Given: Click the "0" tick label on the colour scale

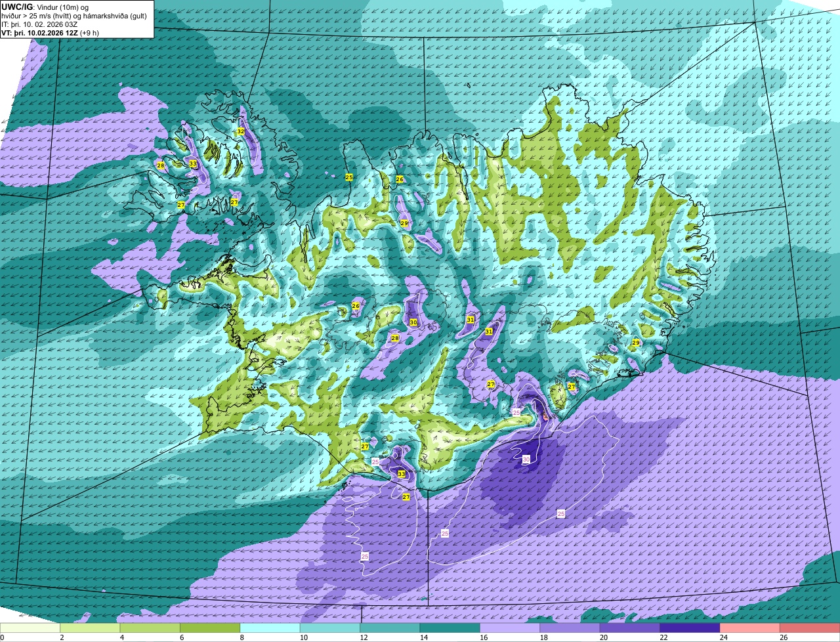Looking at the screenshot, I should coord(2,637).
